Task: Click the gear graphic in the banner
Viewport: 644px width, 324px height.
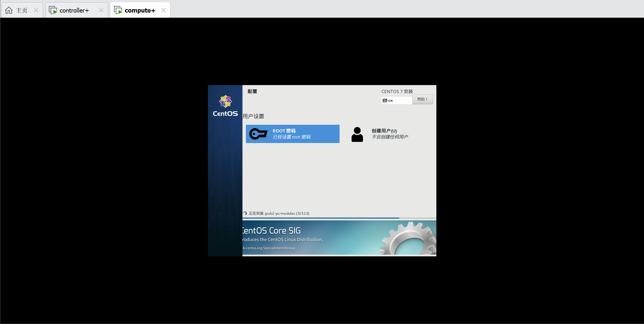Action: 408,239
